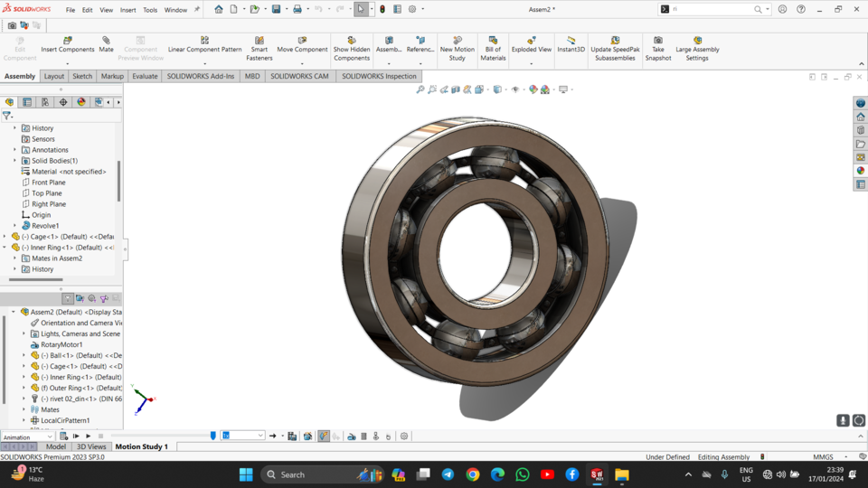Open Bill of Materials tool

click(x=493, y=49)
